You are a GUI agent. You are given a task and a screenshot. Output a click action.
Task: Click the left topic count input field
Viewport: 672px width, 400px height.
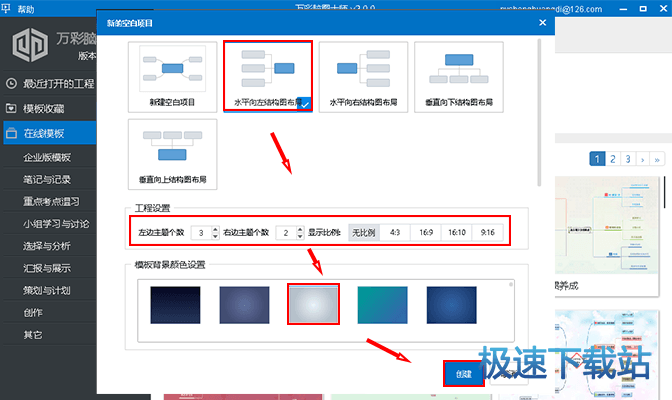point(201,233)
